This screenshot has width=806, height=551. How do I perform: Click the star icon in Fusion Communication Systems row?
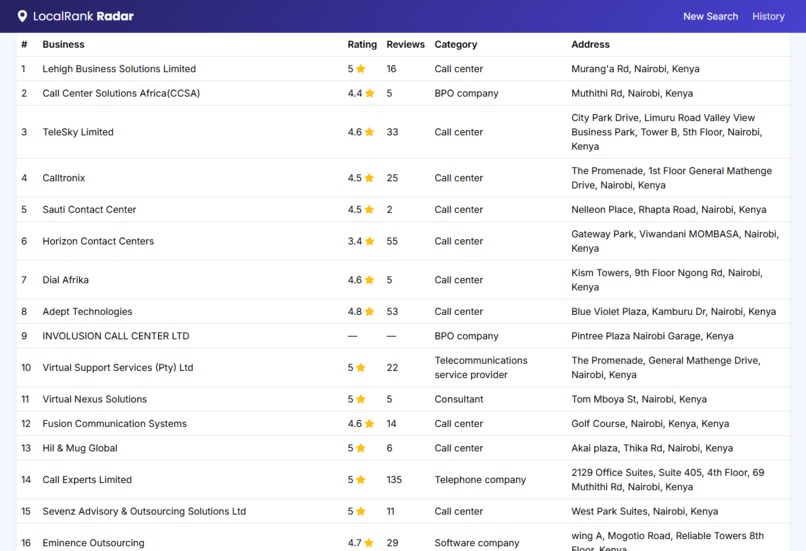click(x=370, y=424)
